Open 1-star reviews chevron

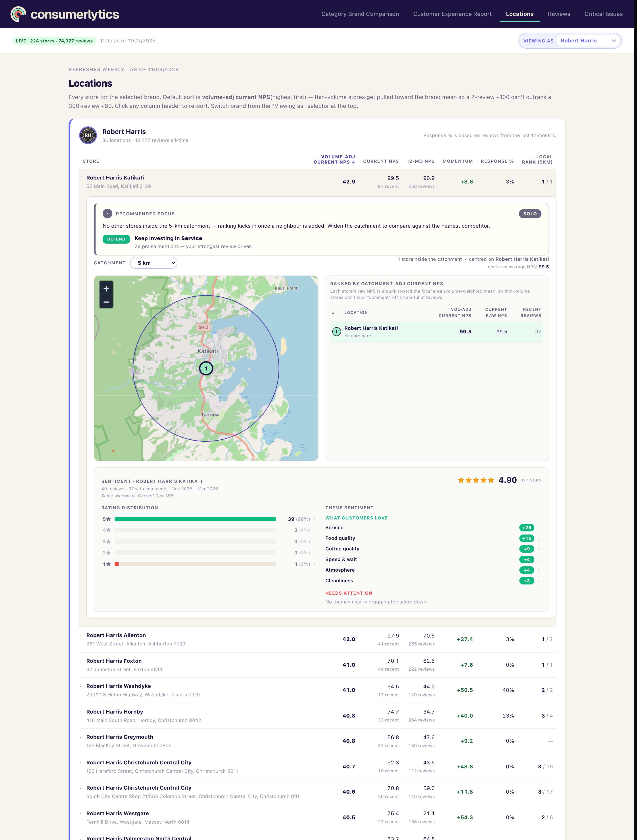[315, 564]
